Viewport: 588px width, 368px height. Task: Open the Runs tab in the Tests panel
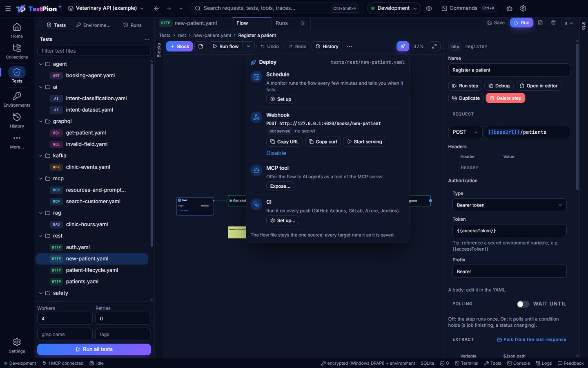132,25
